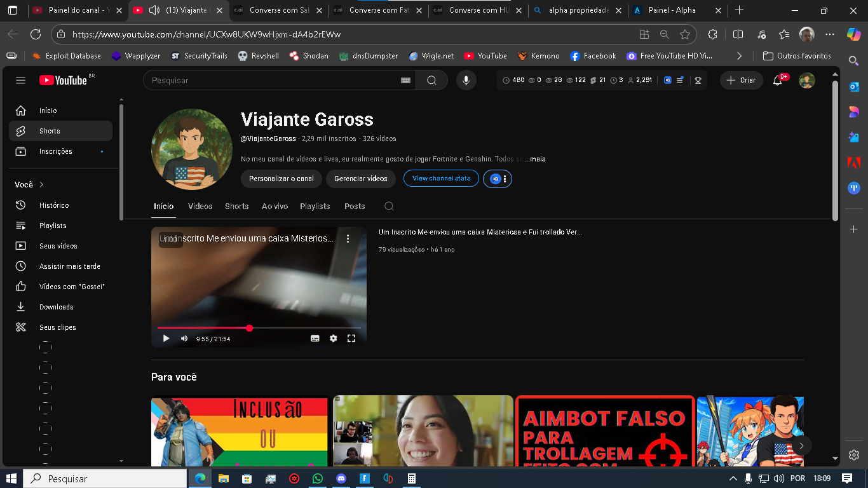Open Edge extensions puzzle icon
The height and width of the screenshot is (488, 868).
tap(712, 34)
